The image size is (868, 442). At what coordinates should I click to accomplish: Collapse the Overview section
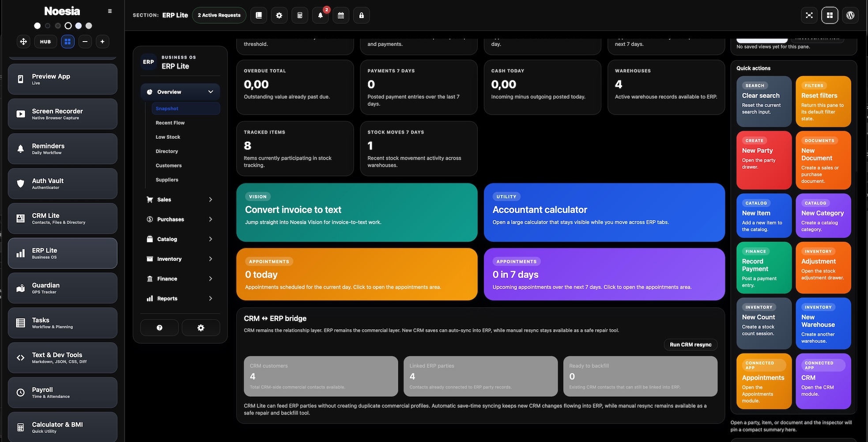click(x=180, y=92)
